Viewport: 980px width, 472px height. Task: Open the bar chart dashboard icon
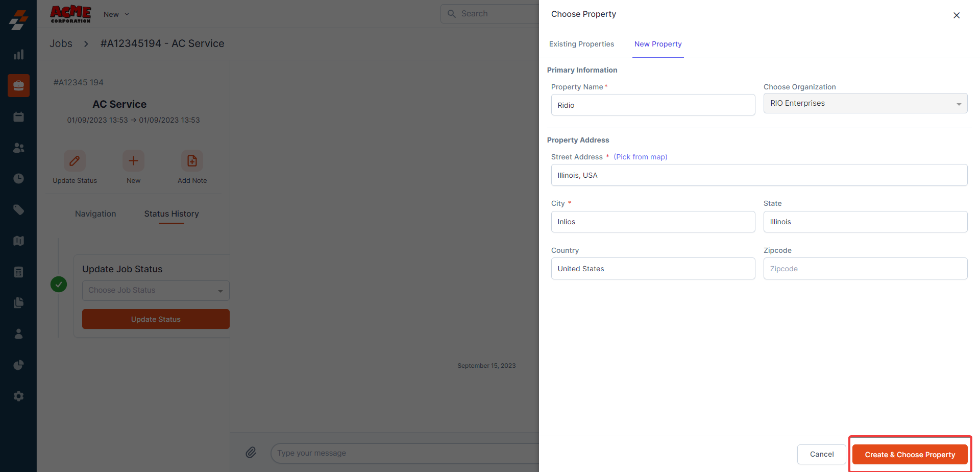18,55
